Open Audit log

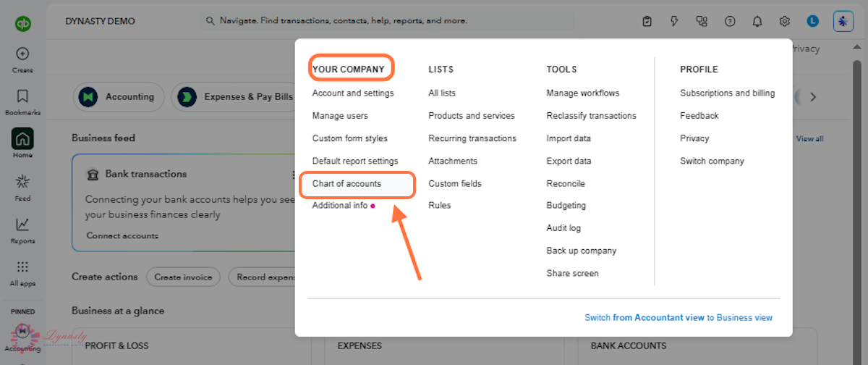[563, 228]
